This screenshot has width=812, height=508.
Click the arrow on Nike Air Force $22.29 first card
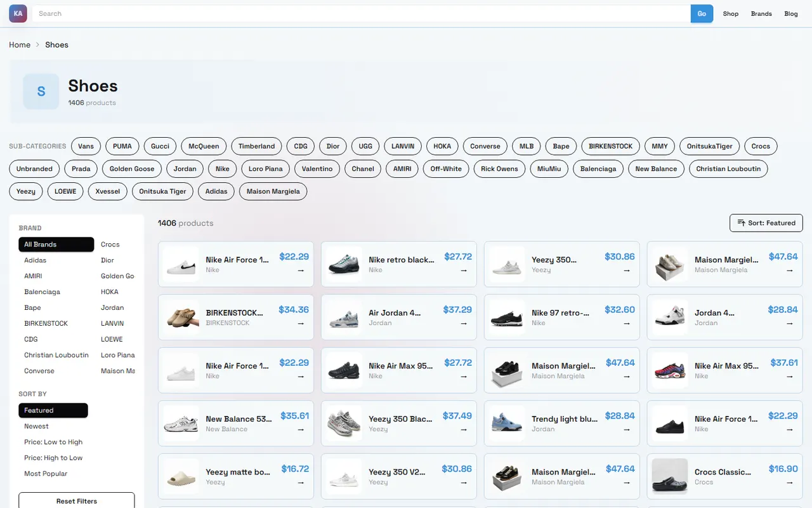pyautogui.click(x=301, y=270)
